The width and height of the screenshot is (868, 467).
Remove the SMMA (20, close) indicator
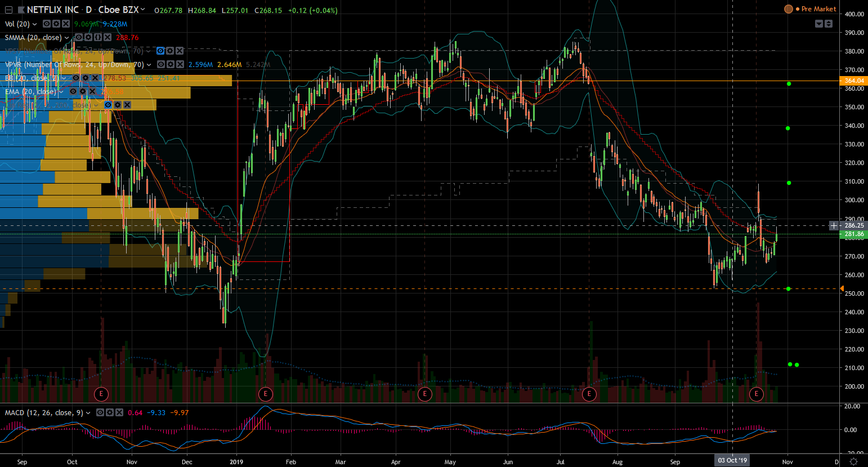[107, 37]
